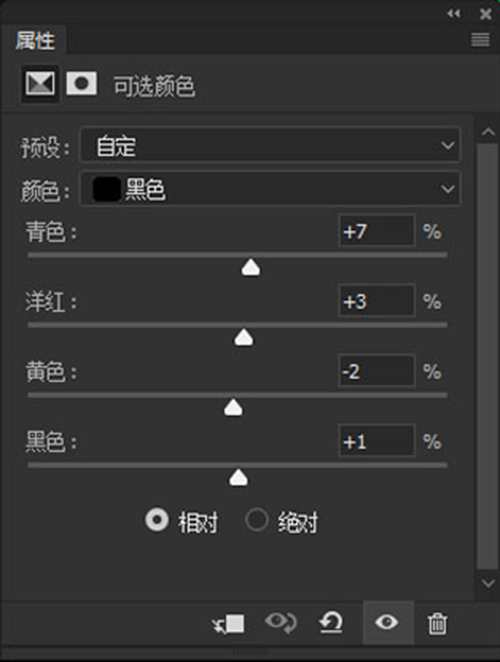Click the Selective Color adjustment icon
Screen dimensions: 500x662
40,84
